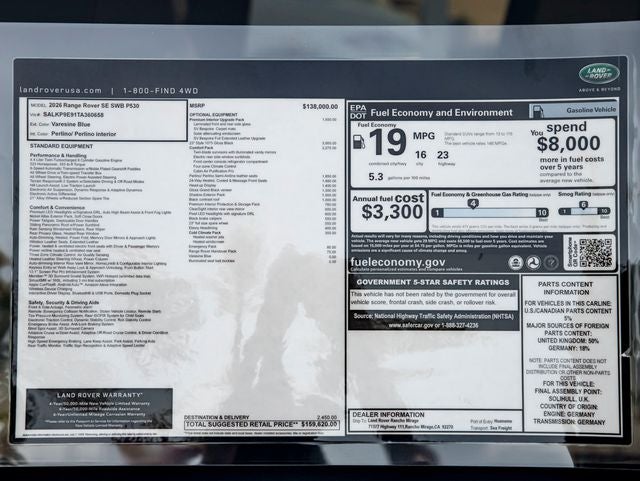Click the Destination & Delivery line
640x481 pixels.
coord(260,417)
